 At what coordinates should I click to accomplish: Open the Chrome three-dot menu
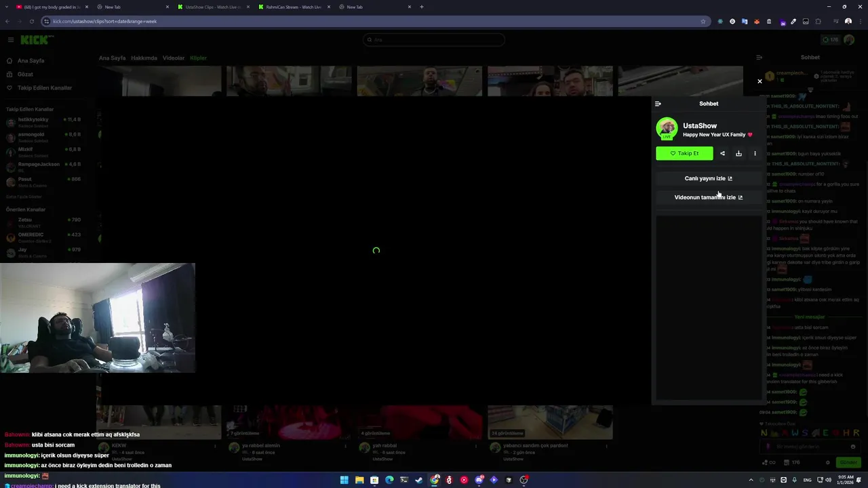click(860, 22)
